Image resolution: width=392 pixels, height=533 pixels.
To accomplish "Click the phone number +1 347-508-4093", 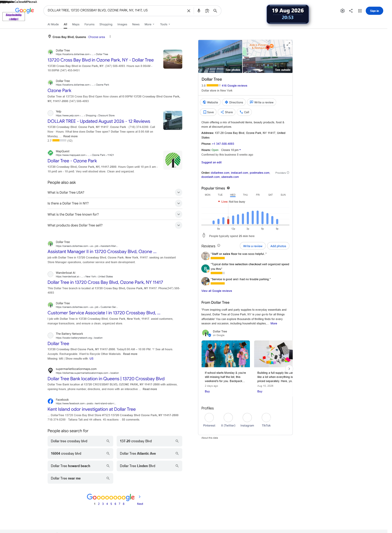I will 223,144.
